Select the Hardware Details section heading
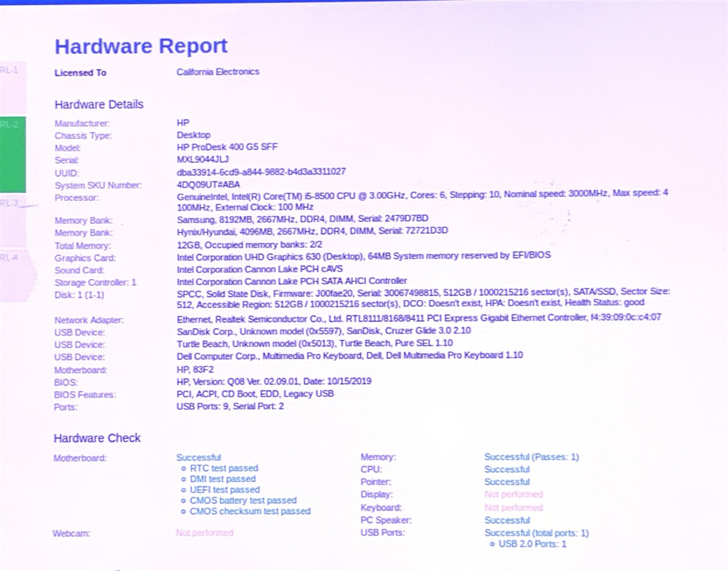Viewport: 728px width, 571px height. point(99,105)
